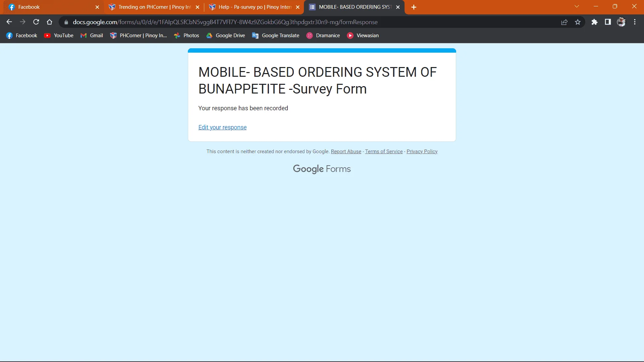Image resolution: width=644 pixels, height=362 pixels.
Task: View site security lock info
Action: (66, 22)
